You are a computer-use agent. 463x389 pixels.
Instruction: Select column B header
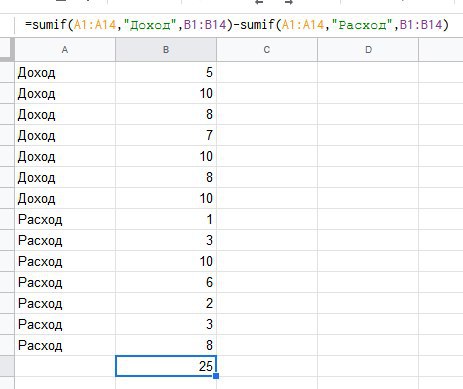[166, 50]
